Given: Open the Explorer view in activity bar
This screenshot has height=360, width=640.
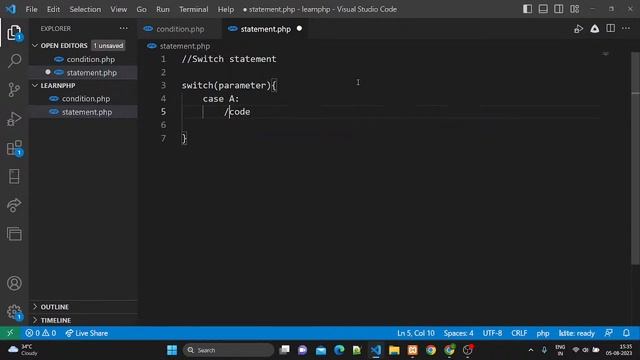Looking at the screenshot, I should (x=14, y=33).
